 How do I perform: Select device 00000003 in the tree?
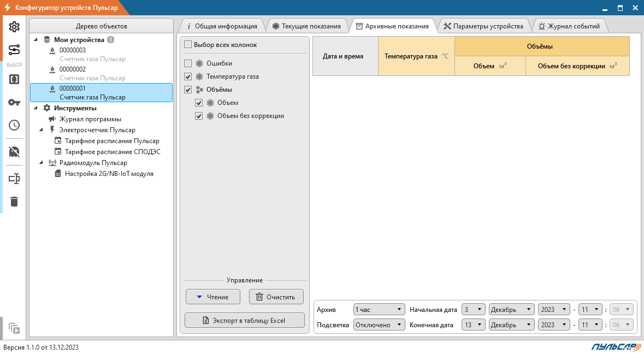101,55
